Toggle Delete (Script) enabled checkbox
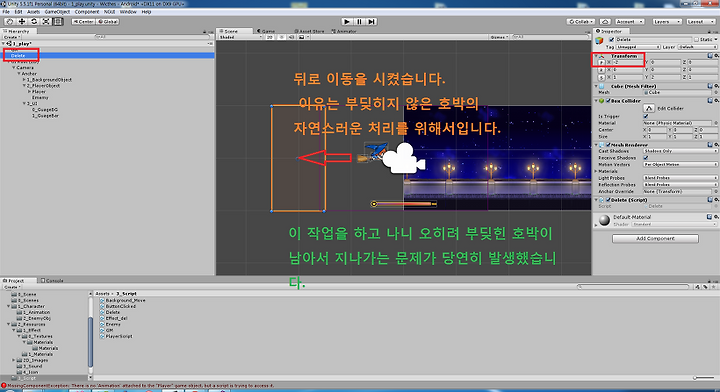The image size is (720, 392). pos(608,200)
